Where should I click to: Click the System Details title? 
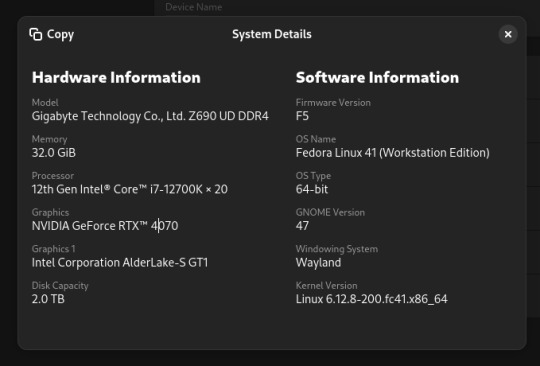click(x=272, y=34)
